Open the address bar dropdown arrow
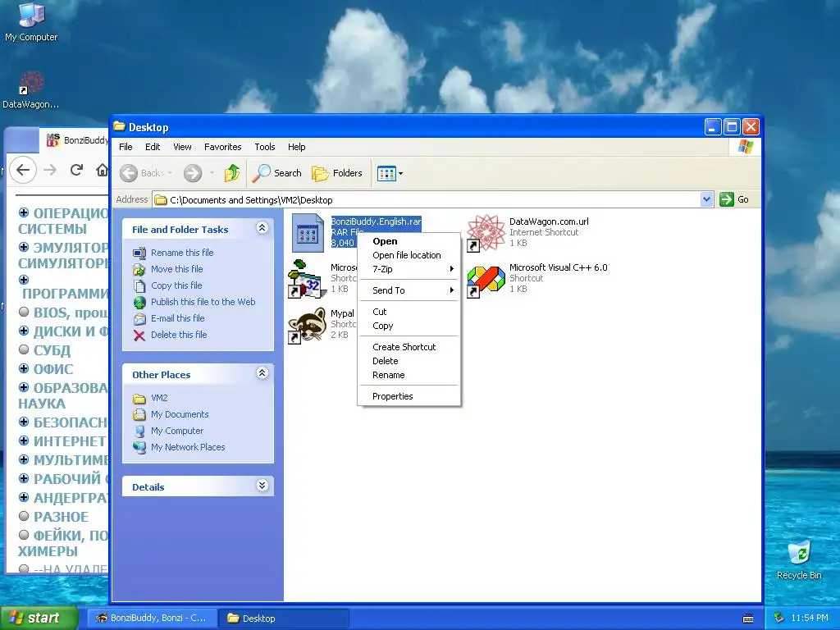The image size is (840, 630). 706,200
